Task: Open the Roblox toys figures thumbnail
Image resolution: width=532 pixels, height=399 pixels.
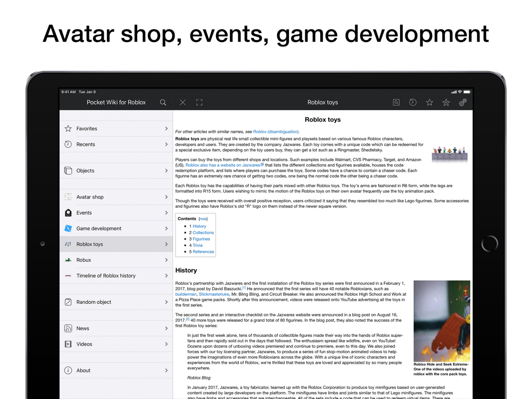Action: coord(450,154)
